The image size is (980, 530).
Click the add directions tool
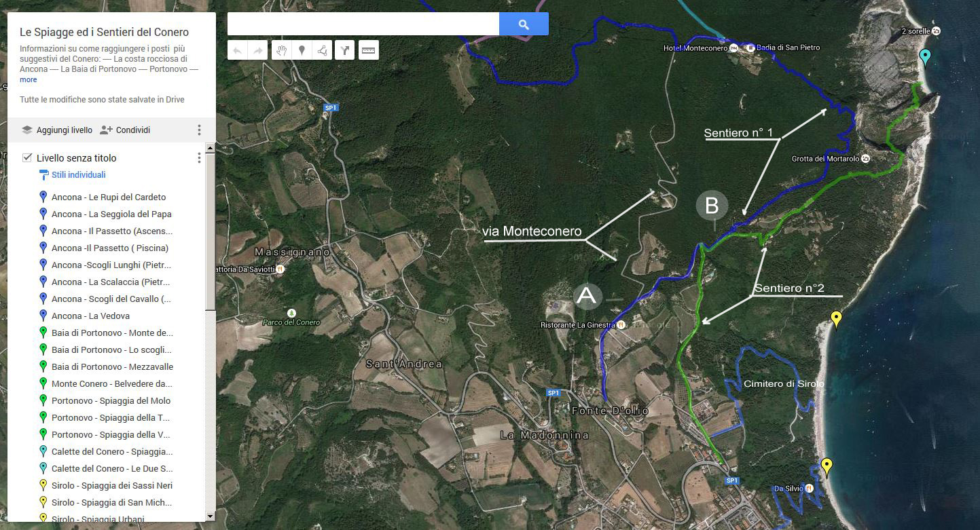(345, 50)
